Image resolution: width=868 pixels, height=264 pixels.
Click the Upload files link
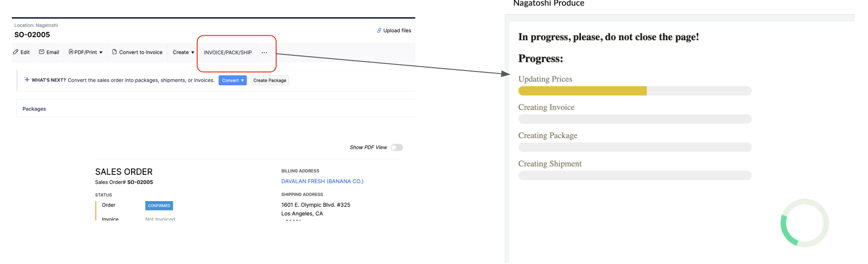click(x=397, y=30)
